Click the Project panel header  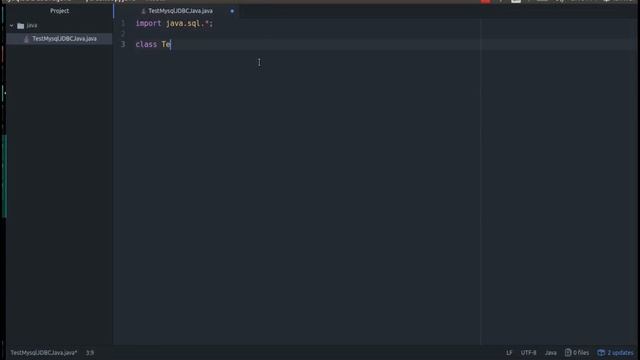(60, 11)
